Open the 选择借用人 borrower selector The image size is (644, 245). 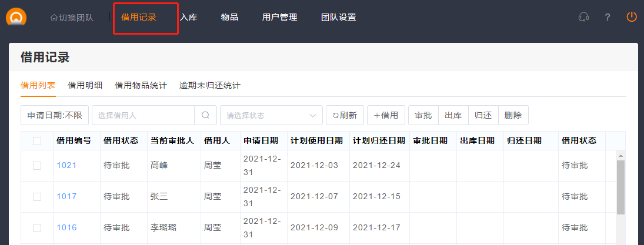tap(143, 115)
